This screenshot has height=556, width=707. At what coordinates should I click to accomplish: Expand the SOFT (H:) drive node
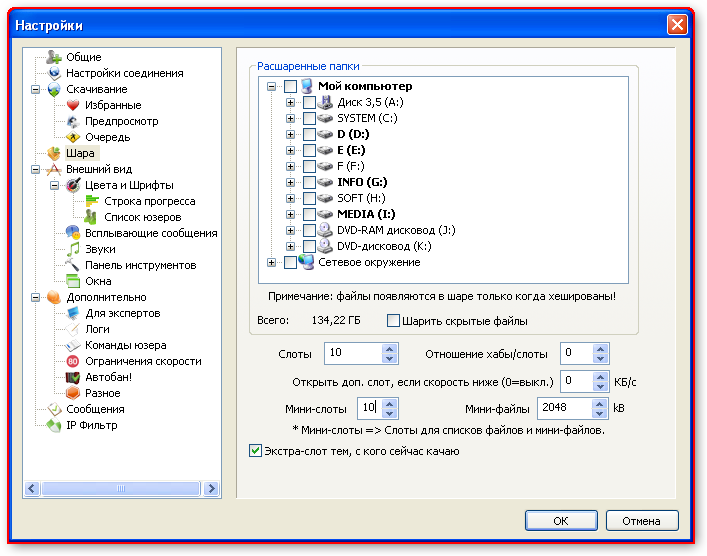[290, 198]
